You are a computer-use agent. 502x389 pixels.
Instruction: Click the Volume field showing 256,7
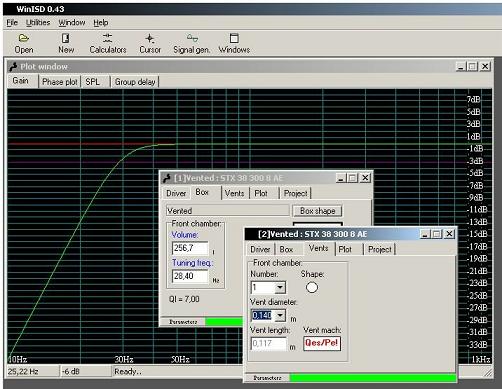pos(190,248)
